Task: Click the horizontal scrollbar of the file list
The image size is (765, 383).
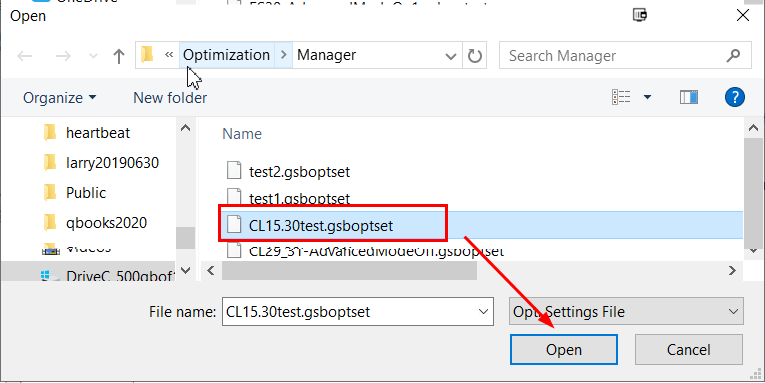Action: click(x=471, y=270)
